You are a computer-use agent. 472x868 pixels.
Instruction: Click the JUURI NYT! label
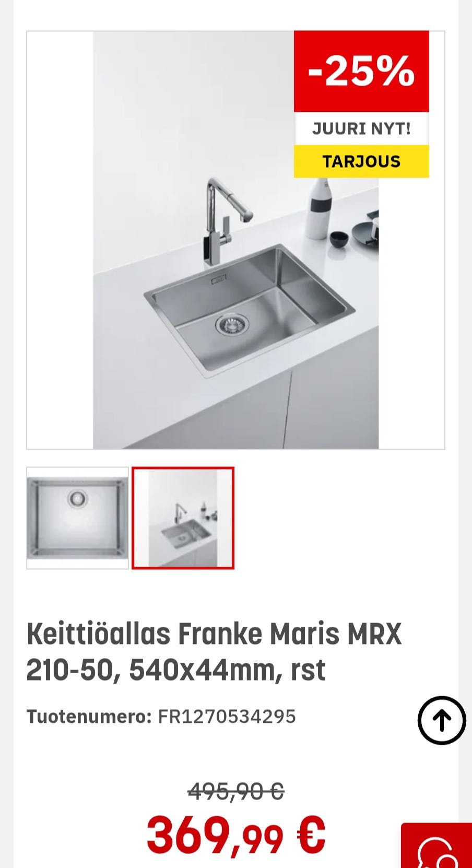point(361,128)
